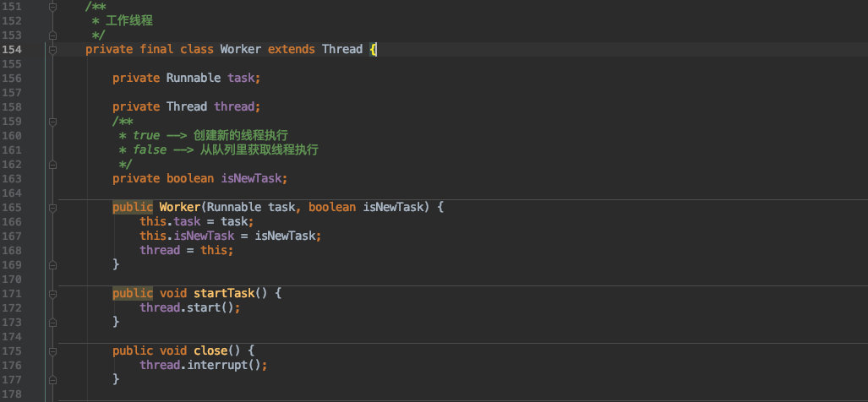Click the 'final' keyword on line 154
The width and height of the screenshot is (868, 402).
(x=156, y=49)
